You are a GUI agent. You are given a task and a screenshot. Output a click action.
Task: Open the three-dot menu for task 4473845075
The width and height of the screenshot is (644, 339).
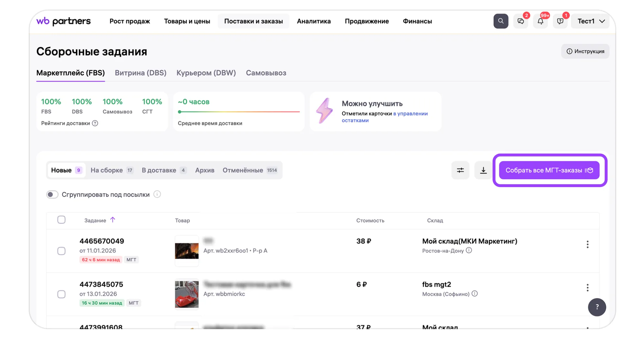(587, 288)
